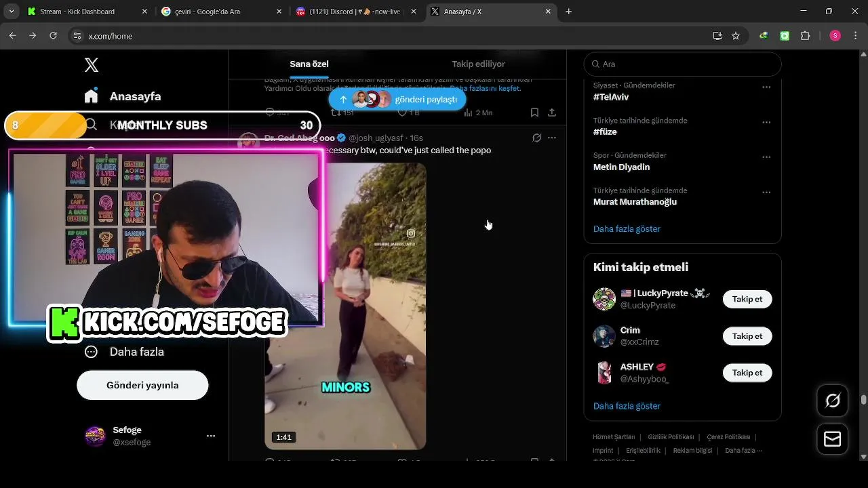Open Gizlilik Politikası footer link
Screen dimensions: 868x488
pyautogui.click(x=671, y=437)
